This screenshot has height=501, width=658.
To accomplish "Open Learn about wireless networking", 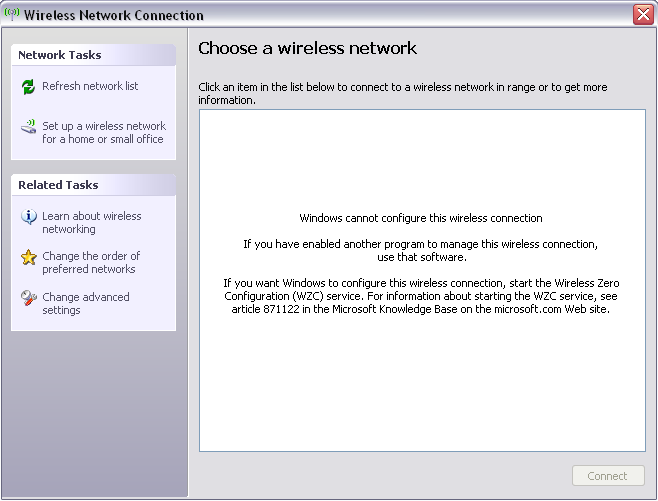I will pyautogui.click(x=91, y=222).
